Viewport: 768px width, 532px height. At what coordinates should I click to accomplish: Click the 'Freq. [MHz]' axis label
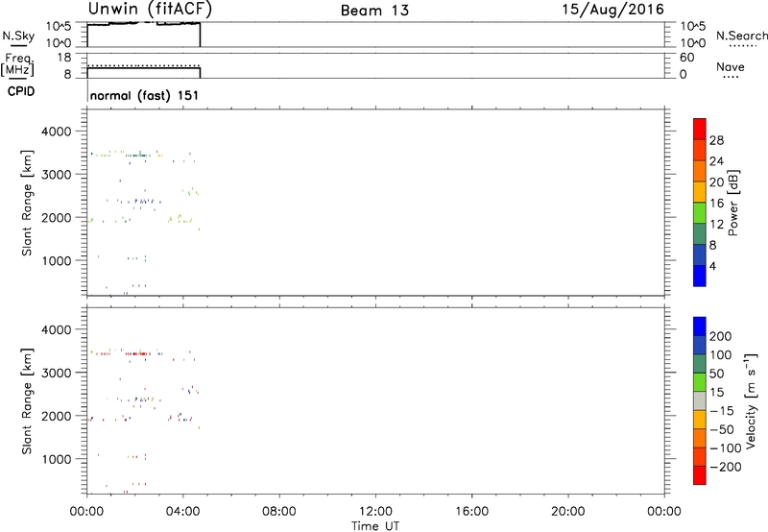[x=17, y=64]
